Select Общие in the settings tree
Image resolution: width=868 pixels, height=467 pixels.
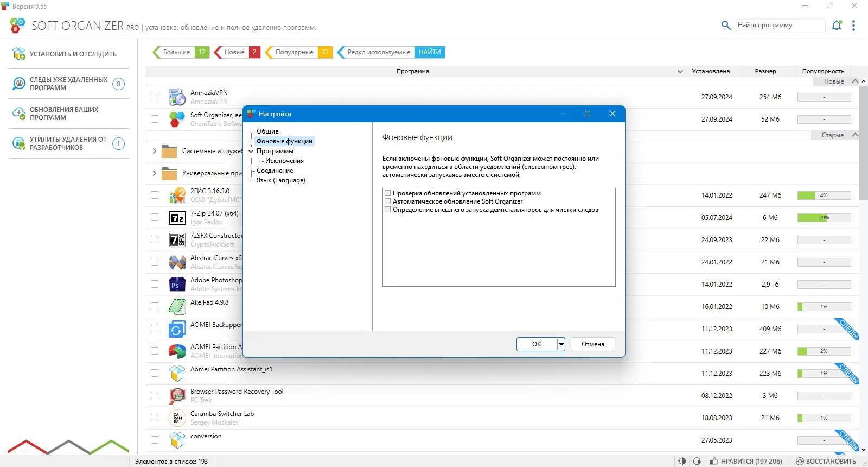point(267,131)
